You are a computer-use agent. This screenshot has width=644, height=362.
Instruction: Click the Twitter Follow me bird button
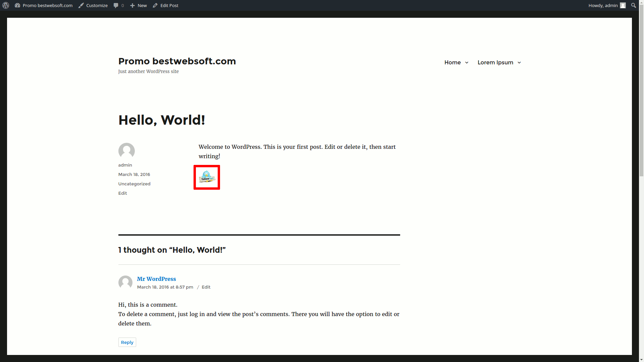pos(207,177)
